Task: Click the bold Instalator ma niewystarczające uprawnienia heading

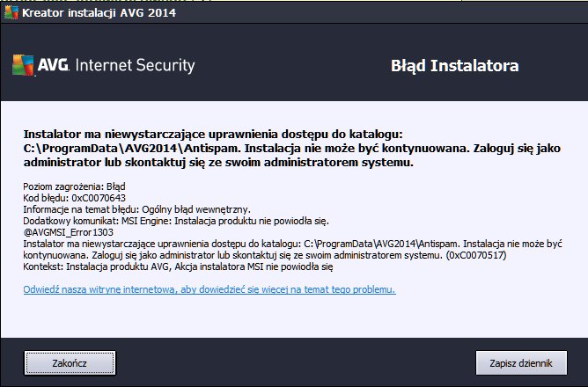Action: click(x=213, y=134)
